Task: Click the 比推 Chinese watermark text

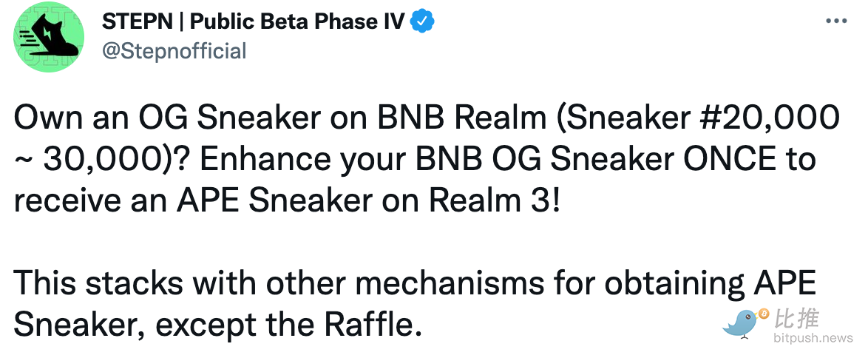Action: coord(796,319)
